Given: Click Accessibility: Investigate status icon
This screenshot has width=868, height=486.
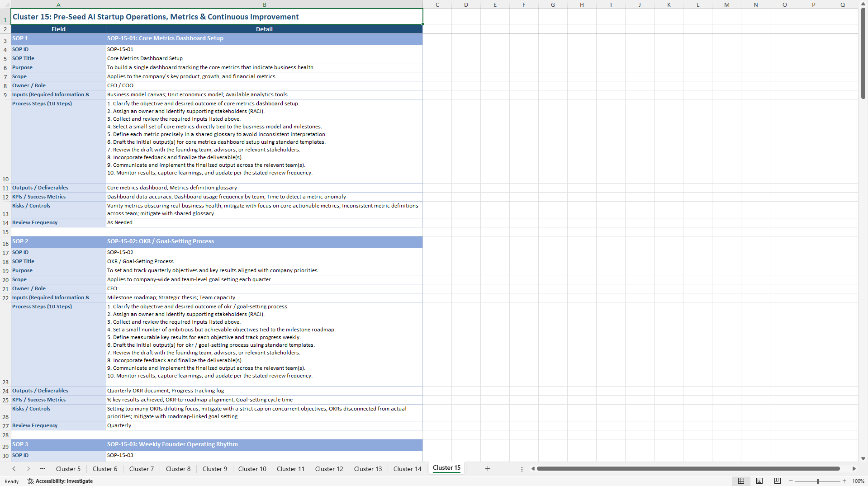Looking at the screenshot, I should click(x=60, y=481).
